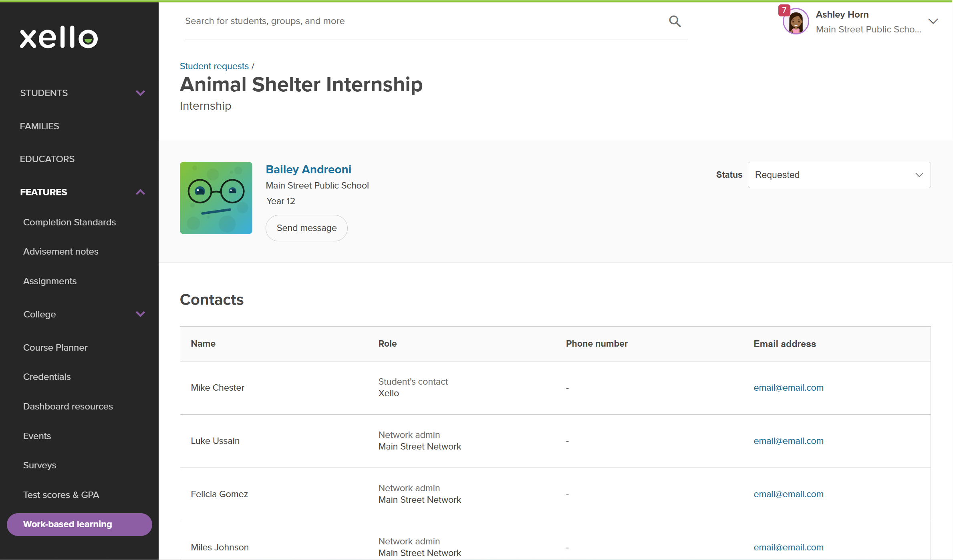Click the Xello logo
This screenshot has height=560, width=953.
click(x=59, y=37)
